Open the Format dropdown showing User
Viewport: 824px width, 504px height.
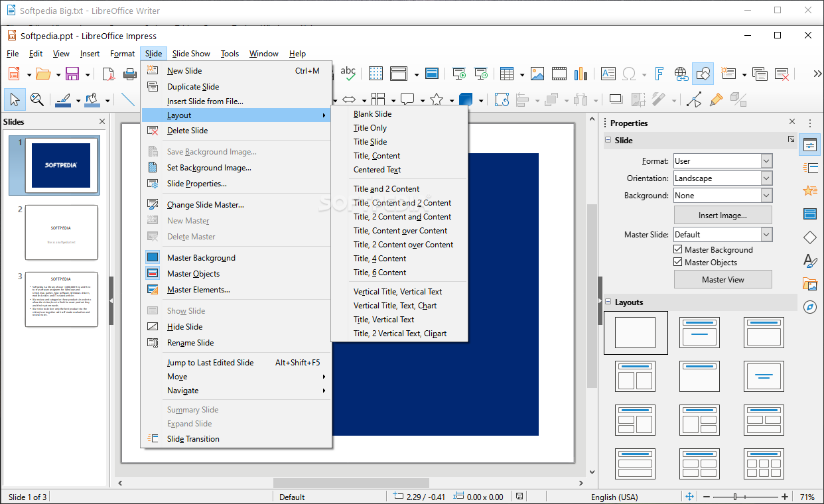click(x=722, y=161)
